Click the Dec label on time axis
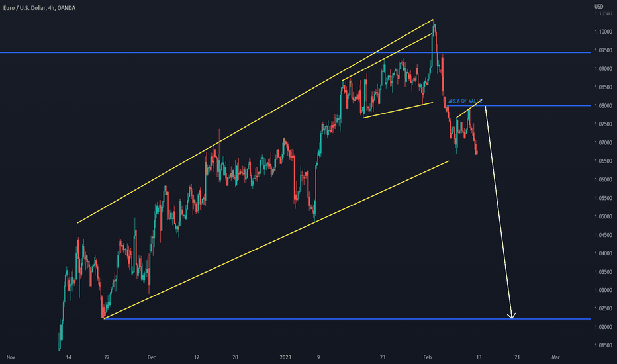Screen dimensions: 617x364 (152, 357)
